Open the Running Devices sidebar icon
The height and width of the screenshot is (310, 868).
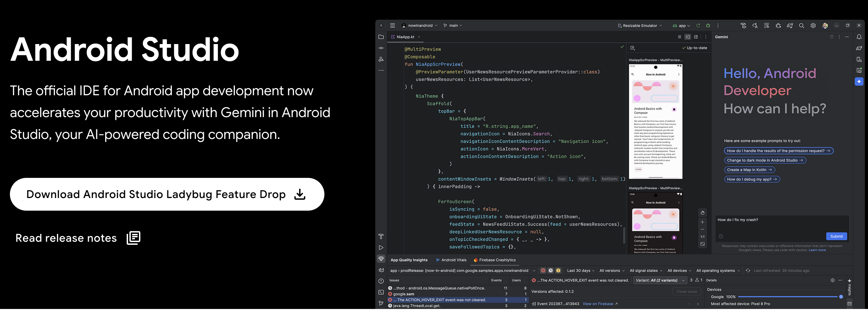(x=859, y=70)
